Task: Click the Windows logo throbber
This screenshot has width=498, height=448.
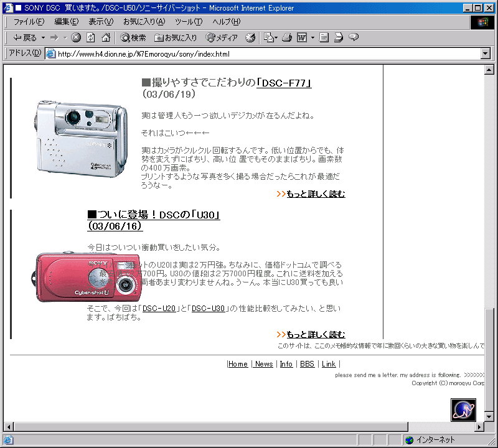Action: [x=482, y=22]
